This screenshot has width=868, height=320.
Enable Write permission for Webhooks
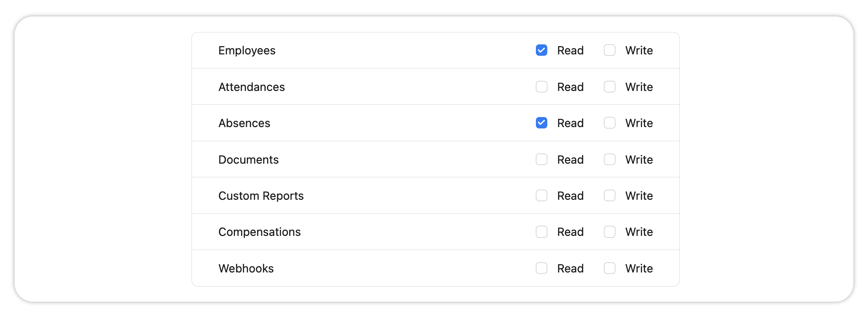point(609,268)
